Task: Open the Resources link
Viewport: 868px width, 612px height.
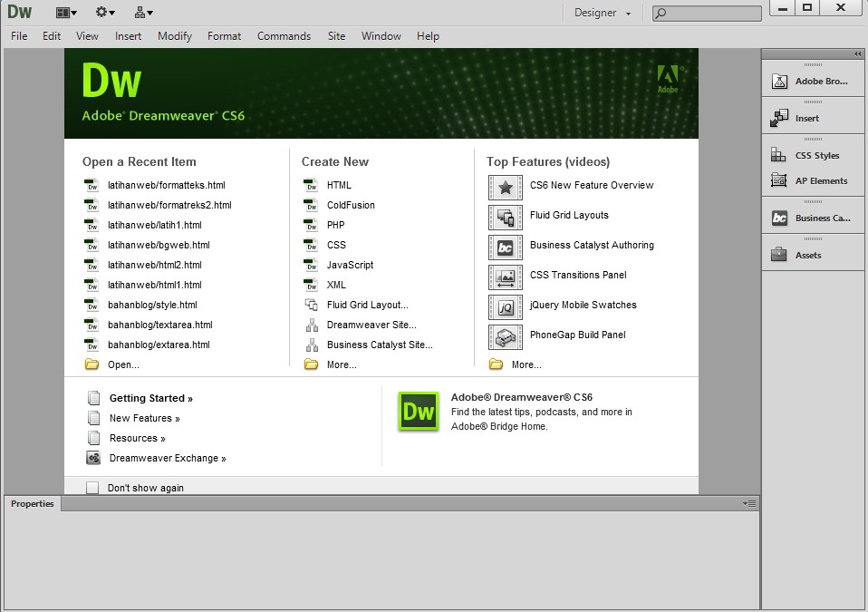Action: (x=138, y=438)
